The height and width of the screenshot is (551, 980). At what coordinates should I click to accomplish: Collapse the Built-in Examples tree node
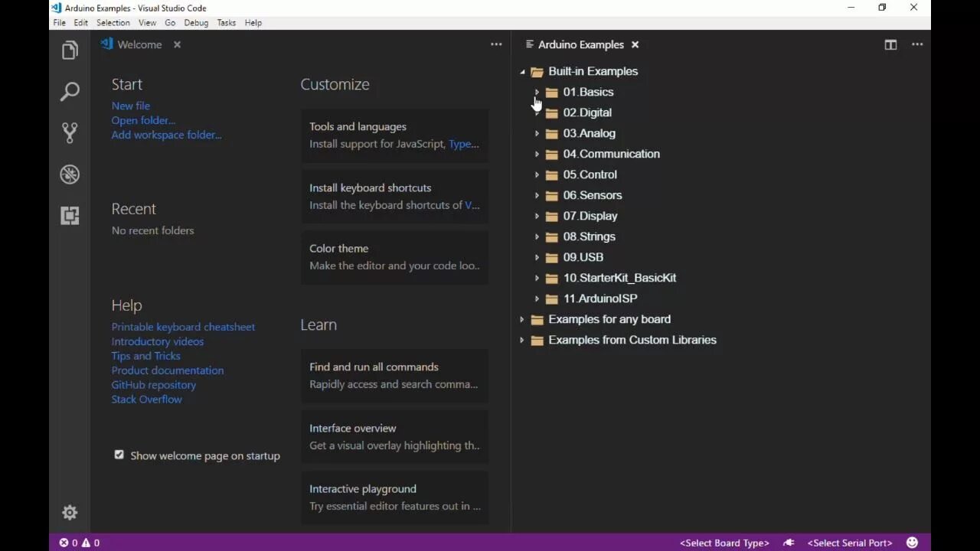[522, 71]
